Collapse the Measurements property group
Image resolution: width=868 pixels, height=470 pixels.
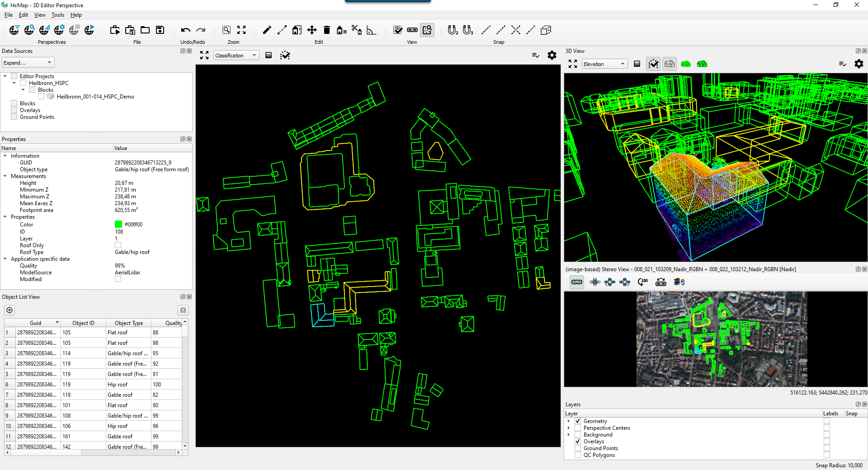(x=5, y=176)
